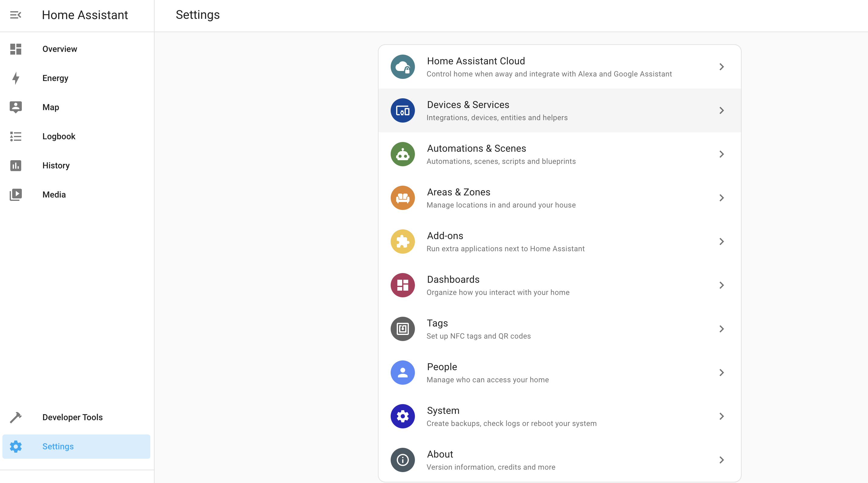This screenshot has width=868, height=483.
Task: Click the Home Assistant title text
Action: click(85, 15)
